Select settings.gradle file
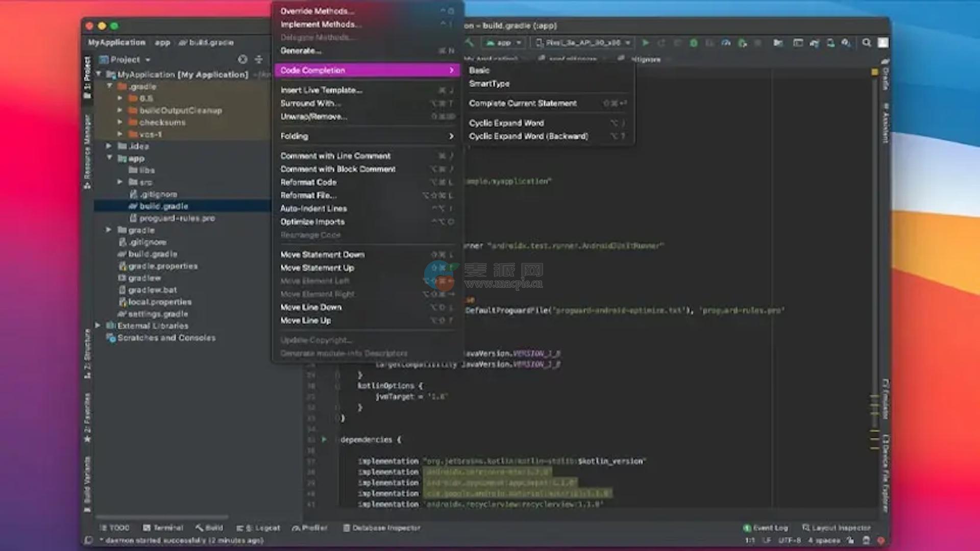 coord(153,314)
